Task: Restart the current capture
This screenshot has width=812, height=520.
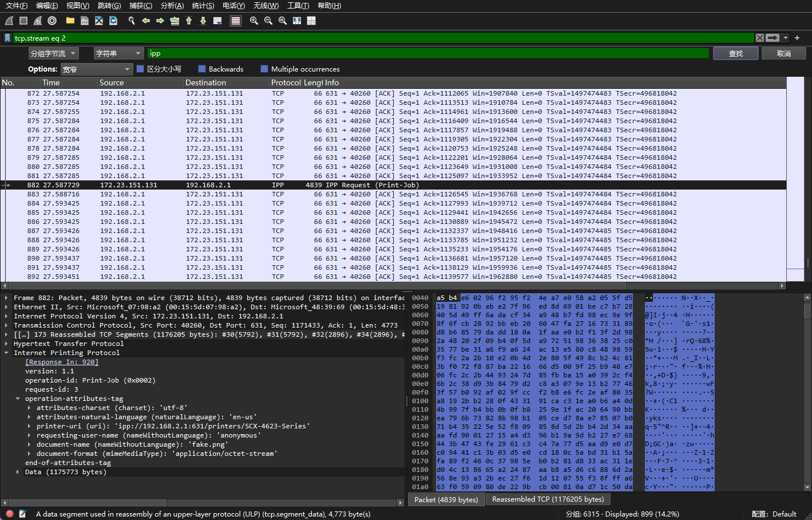Action: click(x=38, y=21)
